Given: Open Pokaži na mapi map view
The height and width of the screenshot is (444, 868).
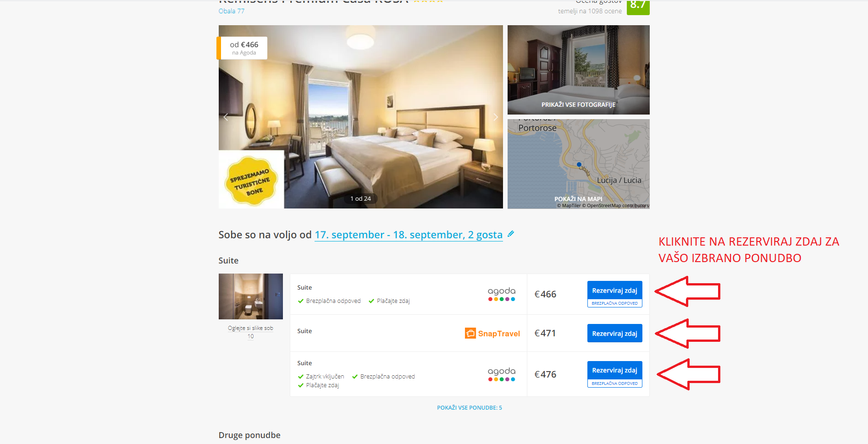Looking at the screenshot, I should point(578,199).
